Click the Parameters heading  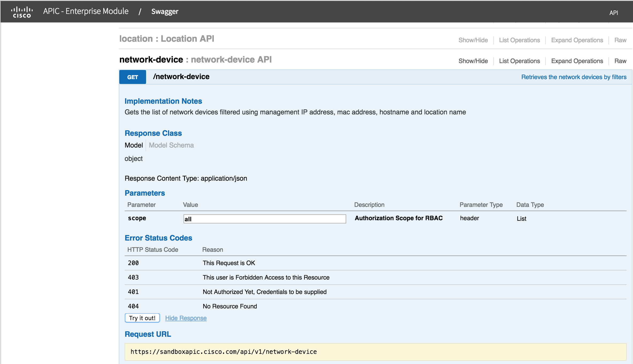tap(145, 193)
